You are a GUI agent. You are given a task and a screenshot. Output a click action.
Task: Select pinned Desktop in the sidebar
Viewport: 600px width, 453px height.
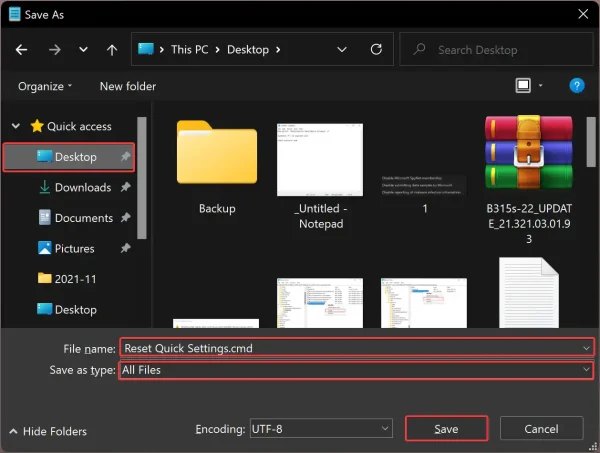pyautogui.click(x=69, y=157)
